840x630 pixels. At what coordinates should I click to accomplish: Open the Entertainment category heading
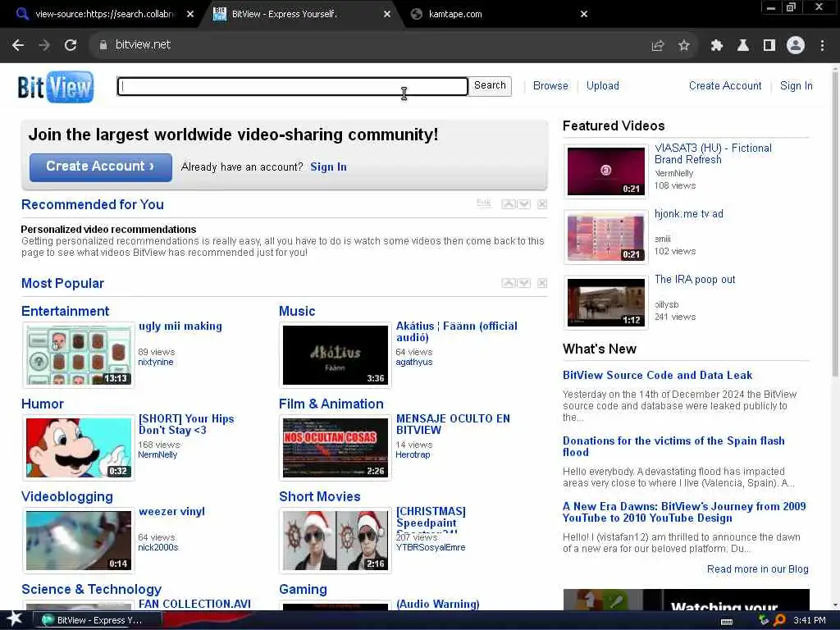pos(65,311)
